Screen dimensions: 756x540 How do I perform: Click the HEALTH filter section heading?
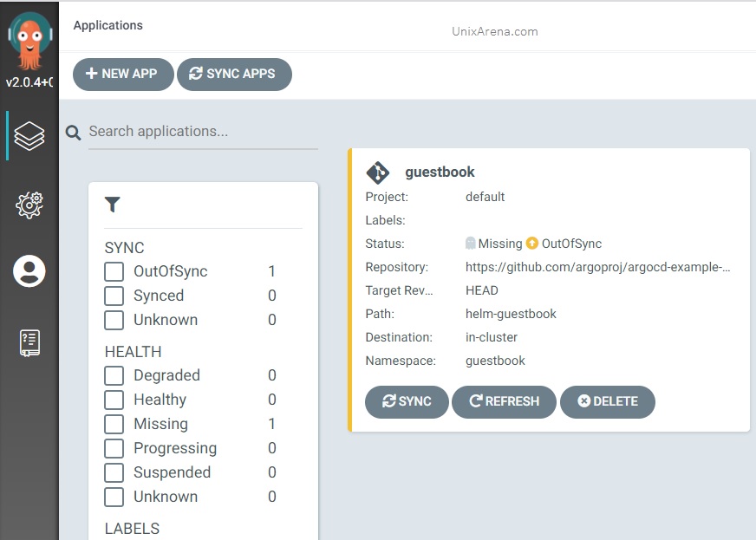tap(133, 352)
